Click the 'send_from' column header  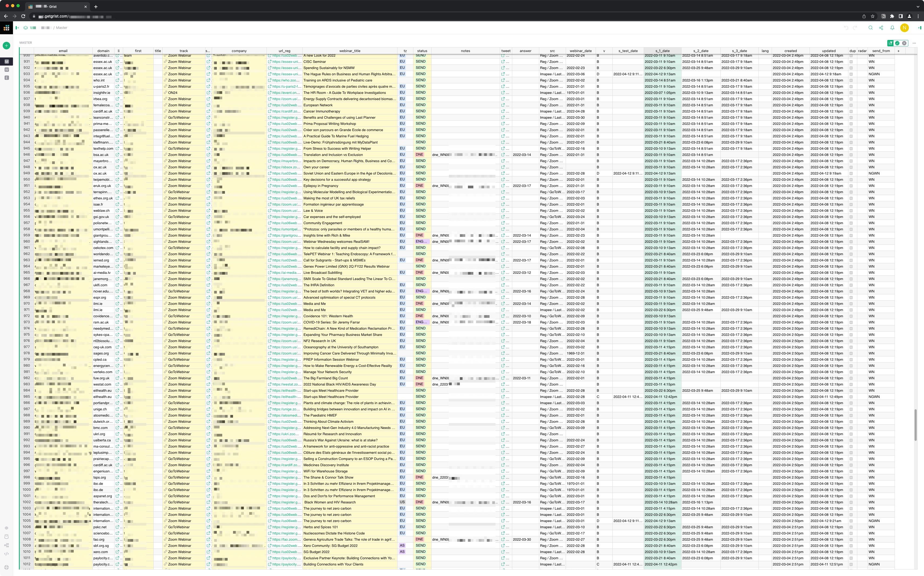click(881, 51)
